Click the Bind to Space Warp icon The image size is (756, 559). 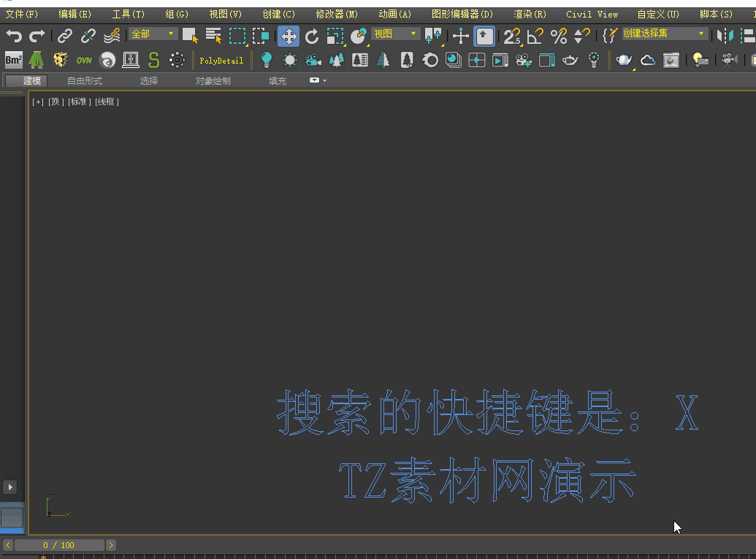(112, 36)
